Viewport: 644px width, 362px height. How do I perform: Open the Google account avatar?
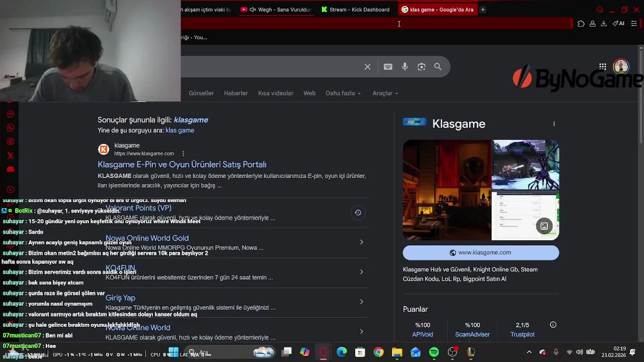tap(621, 66)
